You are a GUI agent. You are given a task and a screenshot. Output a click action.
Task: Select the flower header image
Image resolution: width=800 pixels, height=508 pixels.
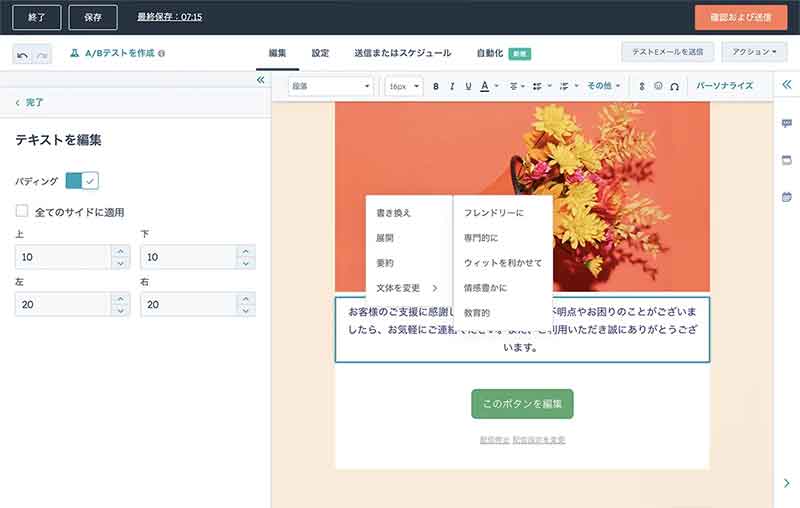(522, 196)
